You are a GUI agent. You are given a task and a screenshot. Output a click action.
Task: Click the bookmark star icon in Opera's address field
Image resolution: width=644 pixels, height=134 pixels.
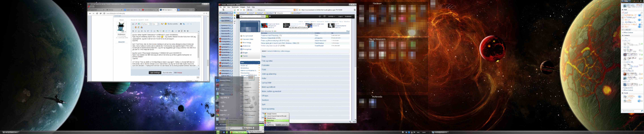(297, 10)
